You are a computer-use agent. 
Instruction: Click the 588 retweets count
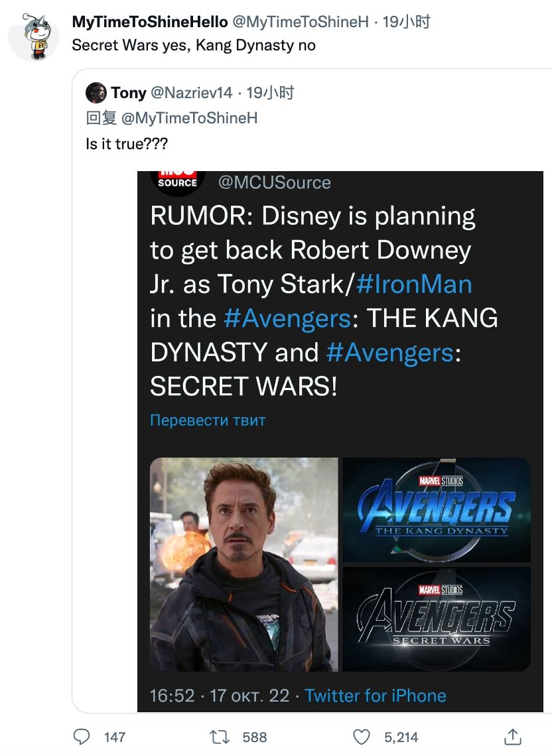255,737
